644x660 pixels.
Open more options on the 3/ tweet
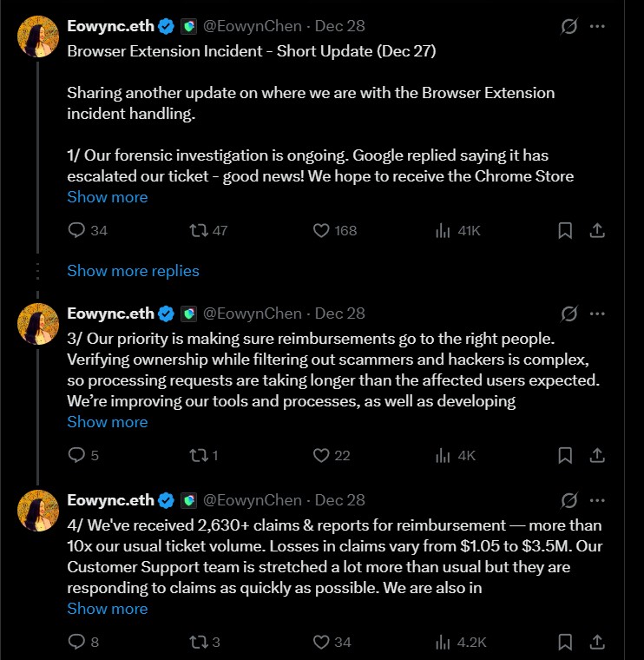click(597, 313)
